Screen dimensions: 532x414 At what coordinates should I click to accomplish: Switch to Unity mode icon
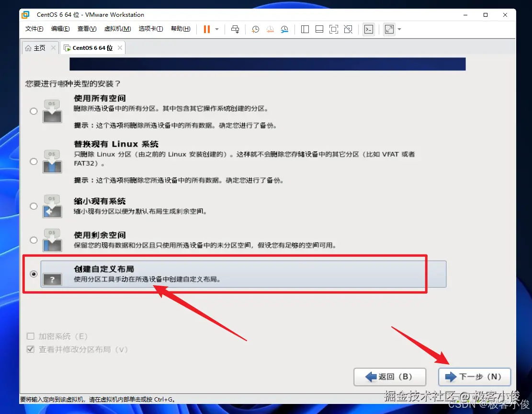pos(348,29)
